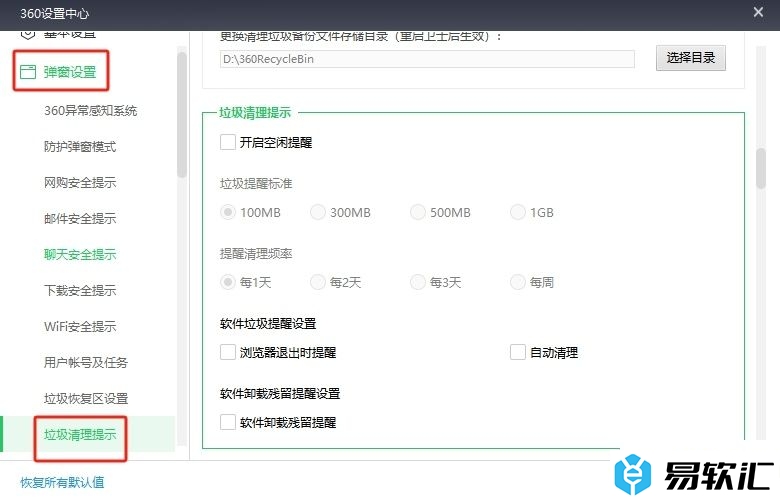Image resolution: width=780 pixels, height=500 pixels.
Task: Open 用户帐号及任务 settings
Action: (86, 362)
